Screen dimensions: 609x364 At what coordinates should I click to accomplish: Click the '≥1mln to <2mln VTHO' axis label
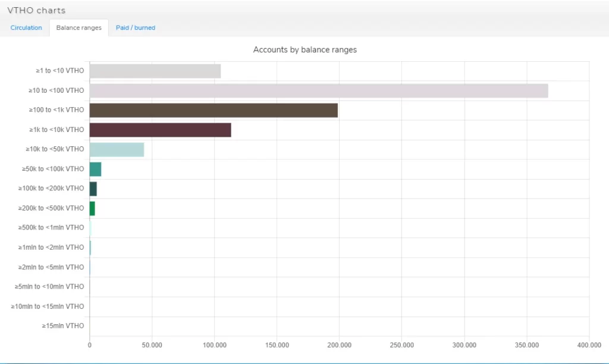coord(52,247)
